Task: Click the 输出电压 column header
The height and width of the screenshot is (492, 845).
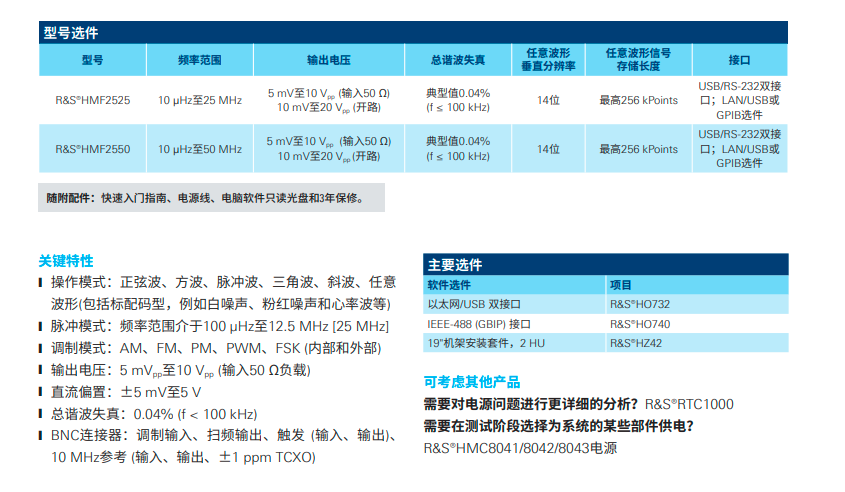Action: point(329,60)
